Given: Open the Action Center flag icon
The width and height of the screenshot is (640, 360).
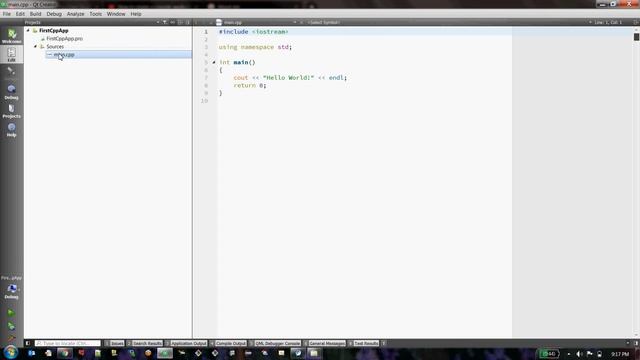Looking at the screenshot, I should point(589,354).
